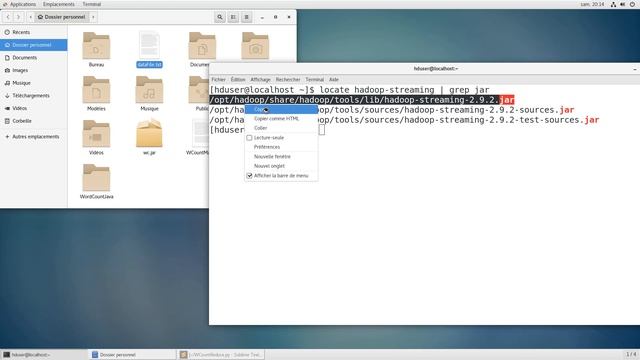The width and height of the screenshot is (640, 360).
Task: Open Vidéos in the sidebar
Action: pyautogui.click(x=33, y=108)
